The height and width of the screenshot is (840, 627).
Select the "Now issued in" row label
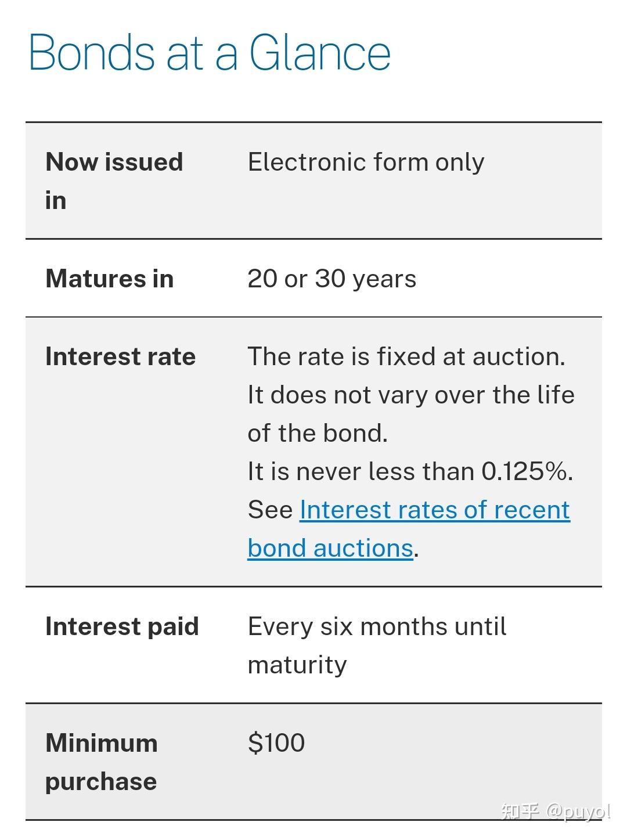click(x=114, y=181)
